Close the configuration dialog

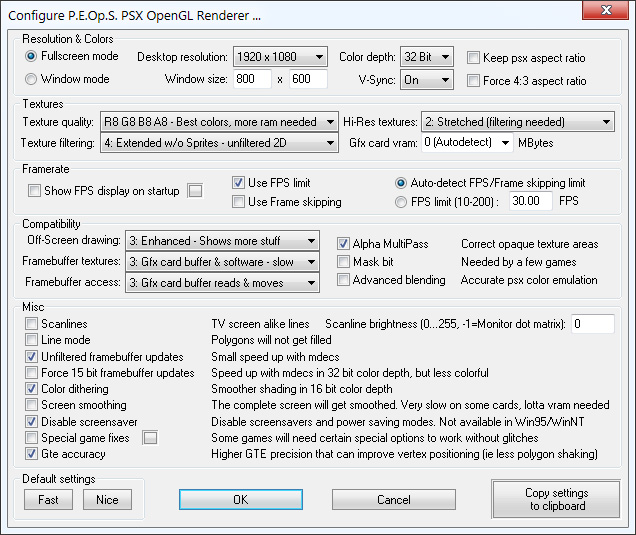[606, 10]
